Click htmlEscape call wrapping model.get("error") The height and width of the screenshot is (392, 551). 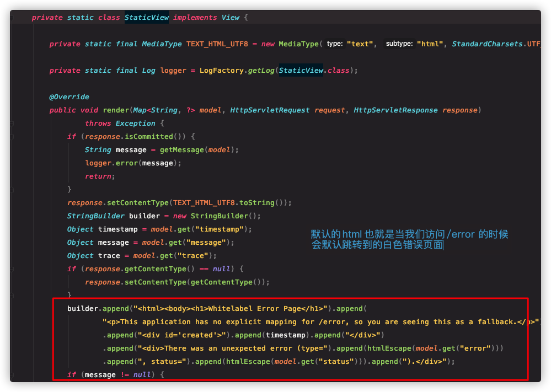click(x=434, y=348)
